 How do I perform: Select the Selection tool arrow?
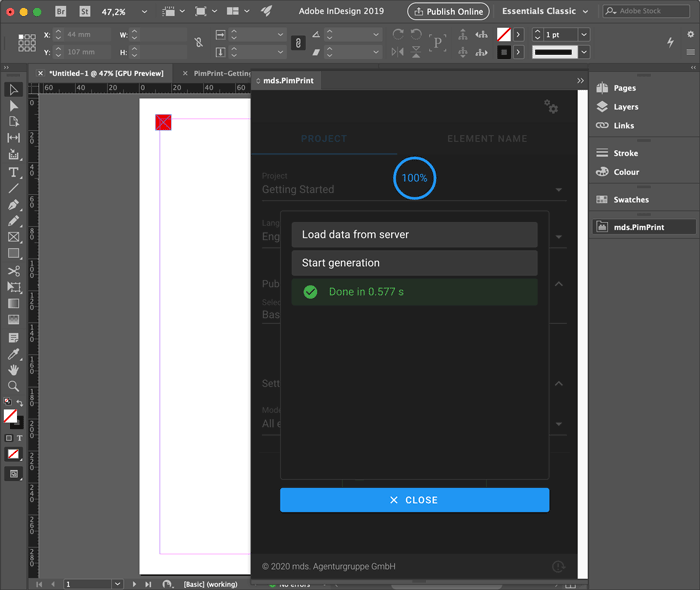click(x=13, y=90)
